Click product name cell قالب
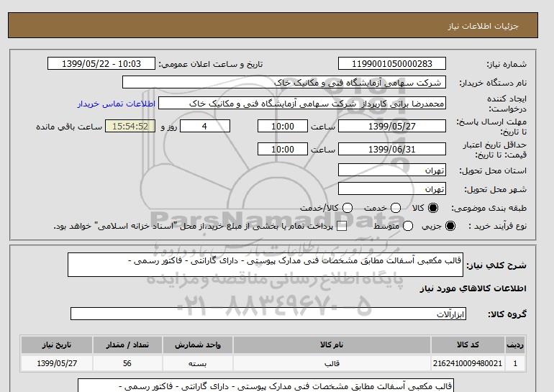 pyautogui.click(x=332, y=363)
